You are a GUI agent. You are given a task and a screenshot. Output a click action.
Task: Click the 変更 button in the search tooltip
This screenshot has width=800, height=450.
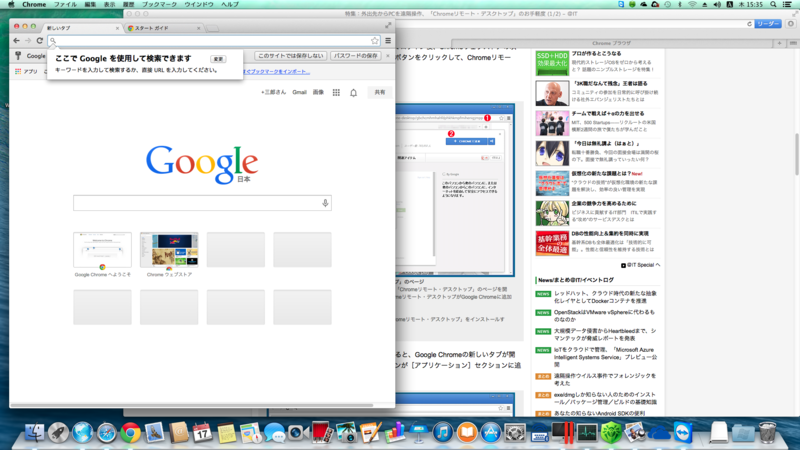click(218, 59)
